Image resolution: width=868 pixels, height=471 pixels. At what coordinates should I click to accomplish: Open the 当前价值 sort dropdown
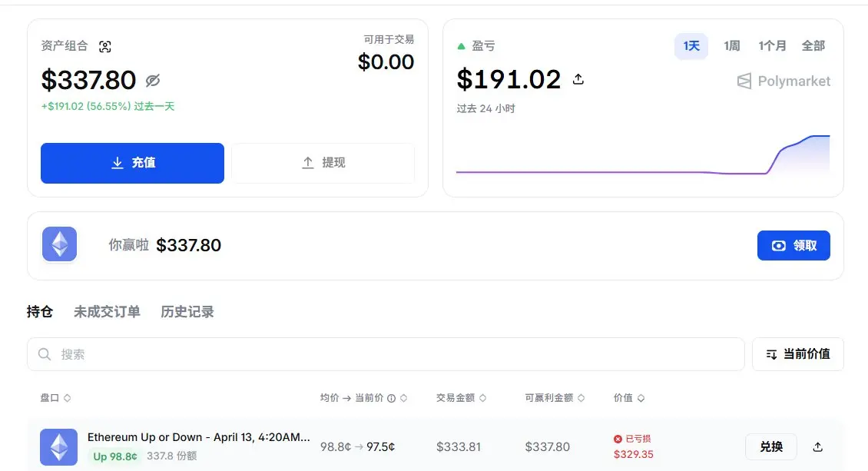[x=798, y=354]
